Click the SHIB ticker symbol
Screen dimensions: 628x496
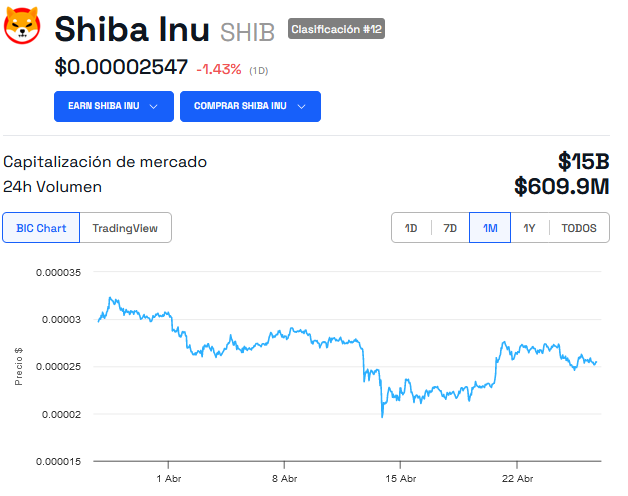248,32
